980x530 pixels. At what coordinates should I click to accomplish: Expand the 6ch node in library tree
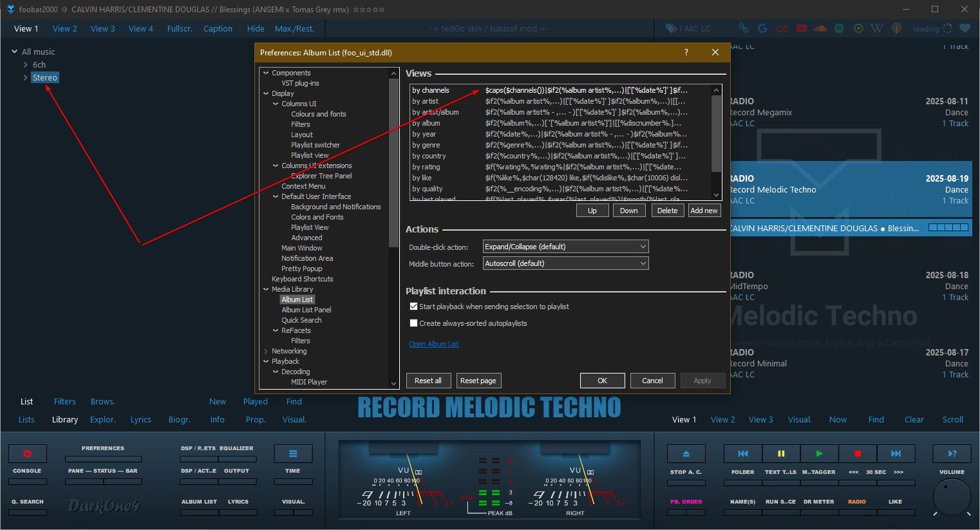tap(25, 65)
